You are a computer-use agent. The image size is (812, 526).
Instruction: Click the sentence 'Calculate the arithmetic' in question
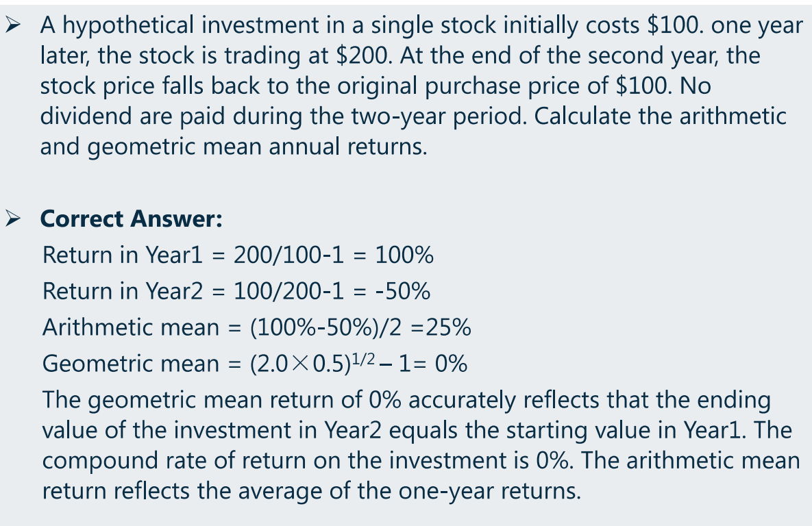(661, 116)
